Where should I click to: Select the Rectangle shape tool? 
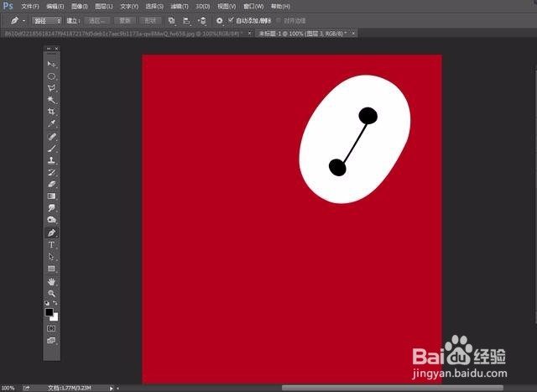52,269
